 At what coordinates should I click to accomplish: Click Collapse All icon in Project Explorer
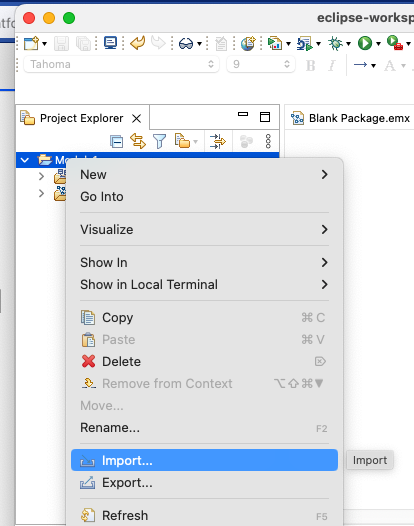pos(116,142)
